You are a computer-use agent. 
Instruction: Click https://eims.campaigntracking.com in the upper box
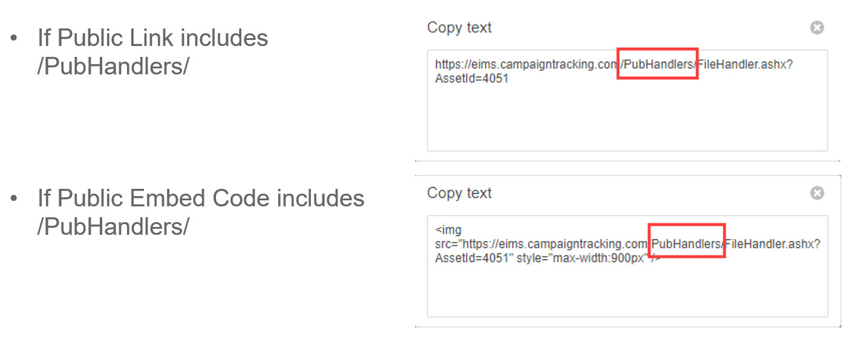point(526,65)
